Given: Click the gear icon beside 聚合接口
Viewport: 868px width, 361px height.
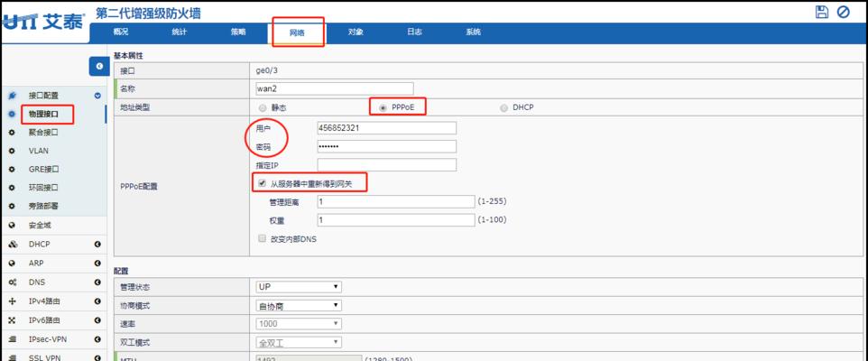Looking at the screenshot, I should pyautogui.click(x=12, y=133).
